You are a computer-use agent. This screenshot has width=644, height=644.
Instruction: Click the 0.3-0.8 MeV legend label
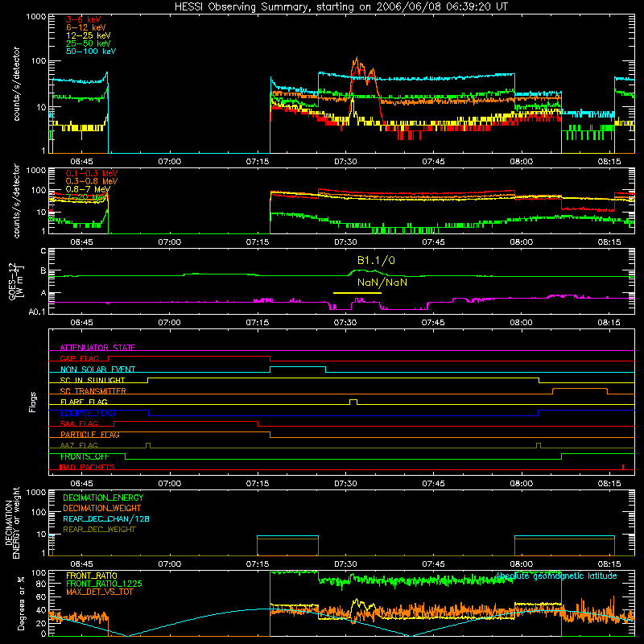[x=92, y=181]
